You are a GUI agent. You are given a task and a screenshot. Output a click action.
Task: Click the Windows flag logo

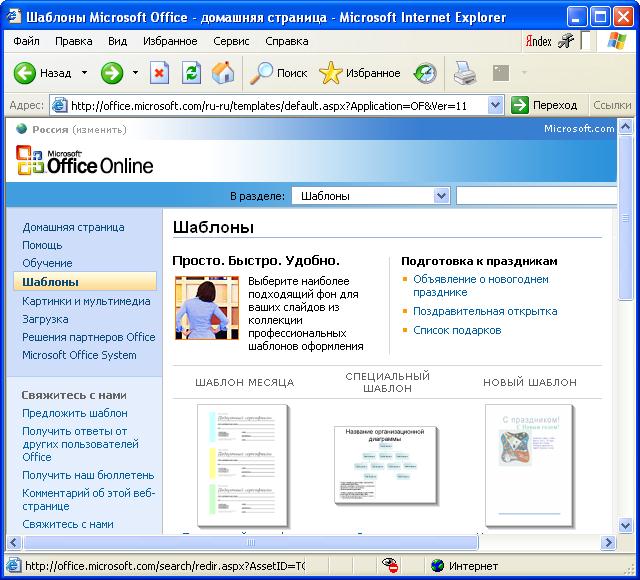[616, 41]
